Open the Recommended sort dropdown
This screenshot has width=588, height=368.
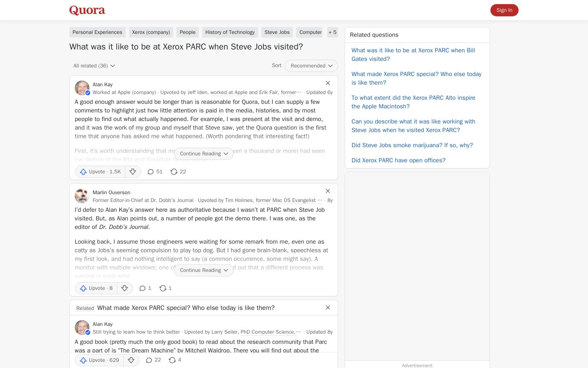pyautogui.click(x=311, y=66)
